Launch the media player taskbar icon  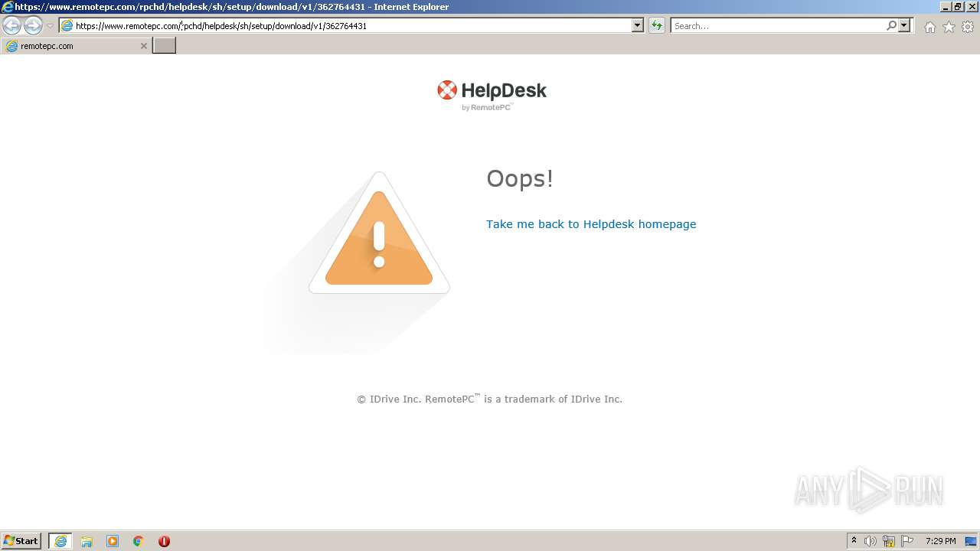tap(113, 541)
